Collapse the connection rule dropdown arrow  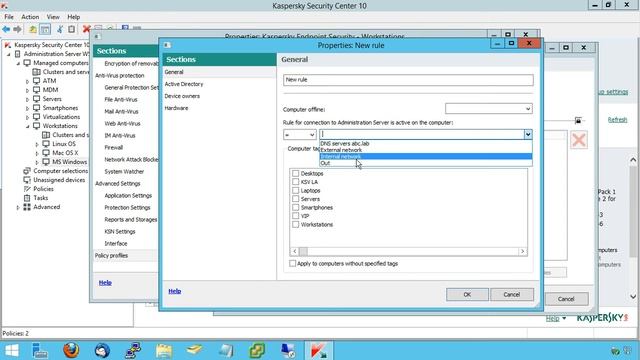tap(528, 134)
